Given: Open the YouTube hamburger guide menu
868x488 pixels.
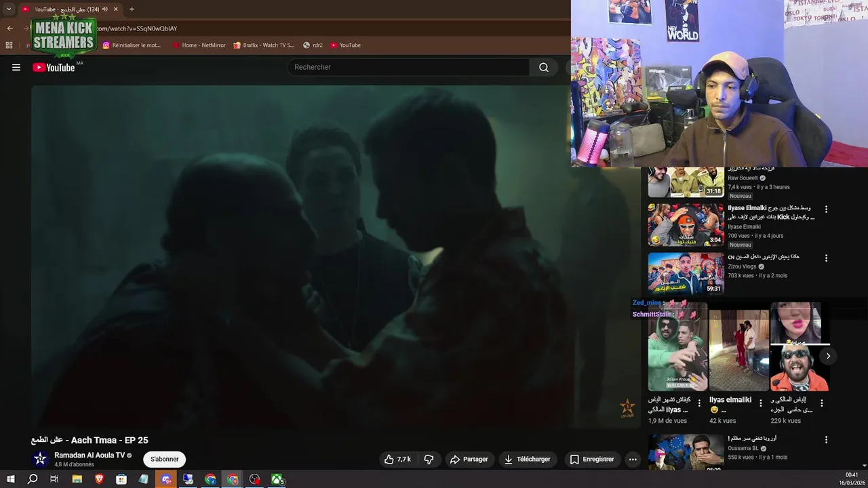Looking at the screenshot, I should coord(16,67).
